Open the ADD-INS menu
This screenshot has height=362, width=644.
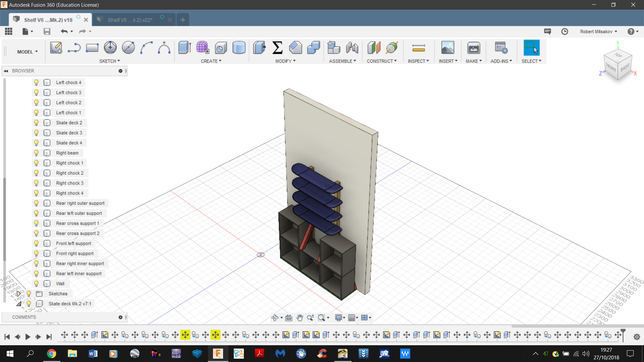click(x=501, y=61)
